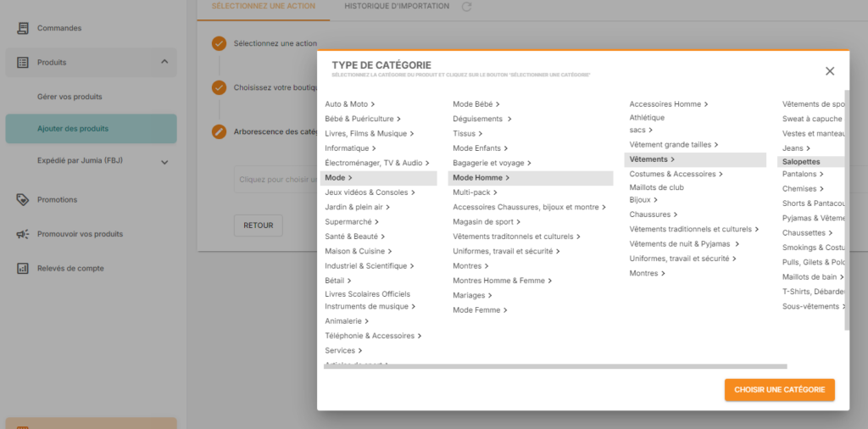Click the refresh icon beside Historique d'importation
The image size is (868, 429).
coord(467,7)
